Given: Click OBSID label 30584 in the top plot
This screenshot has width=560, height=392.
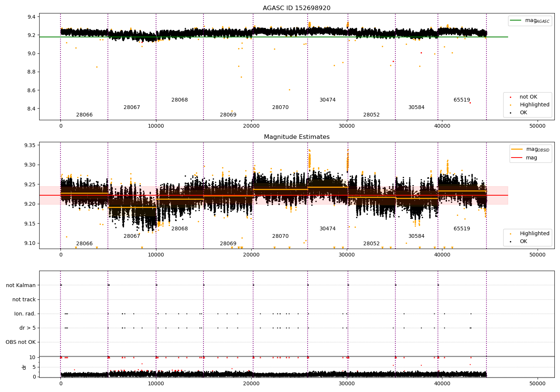Looking at the screenshot, I should [416, 108].
